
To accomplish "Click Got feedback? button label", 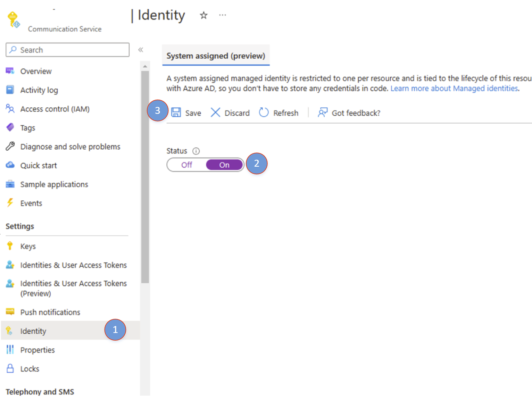I will (x=356, y=113).
